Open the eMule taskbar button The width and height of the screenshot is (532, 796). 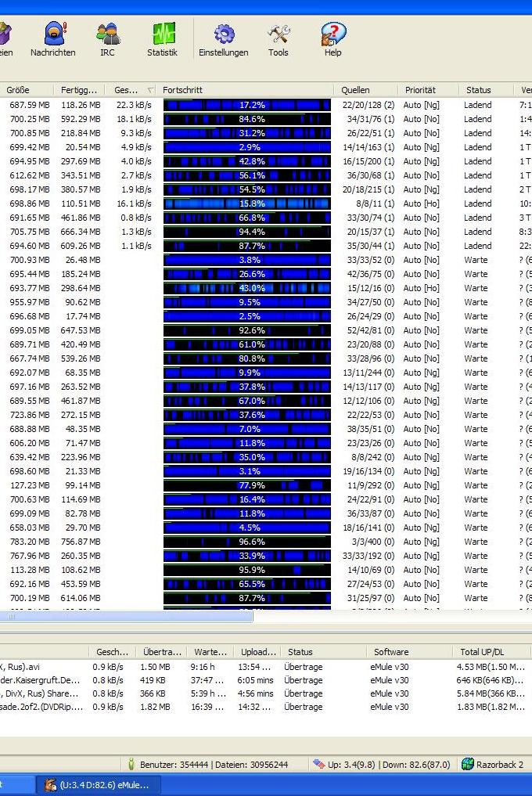click(x=99, y=785)
